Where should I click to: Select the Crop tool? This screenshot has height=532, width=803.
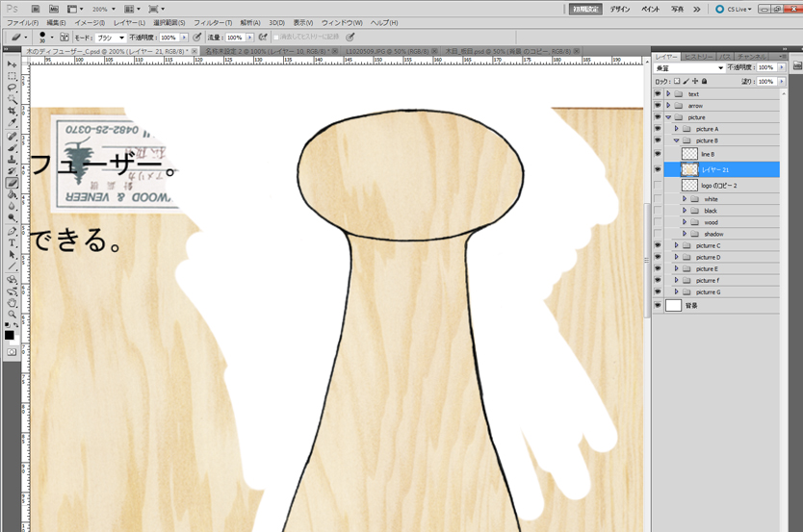pyautogui.click(x=12, y=112)
